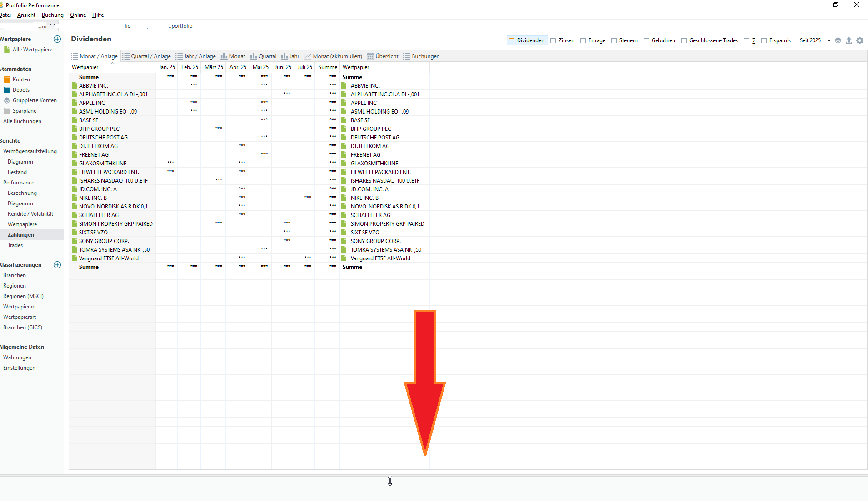This screenshot has height=501, width=868.
Task: Toggle the Dividenden checkbox
Action: coord(512,40)
